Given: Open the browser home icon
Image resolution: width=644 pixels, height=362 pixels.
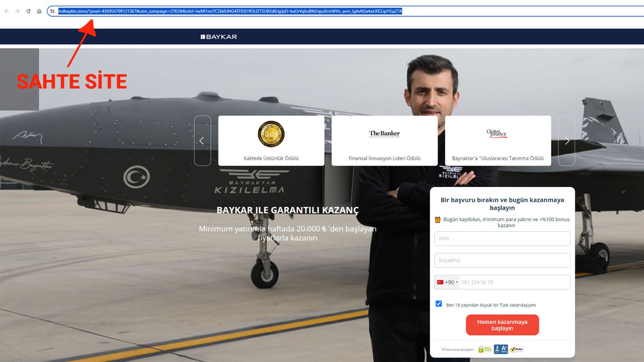Looking at the screenshot, I should pyautogui.click(x=39, y=11).
